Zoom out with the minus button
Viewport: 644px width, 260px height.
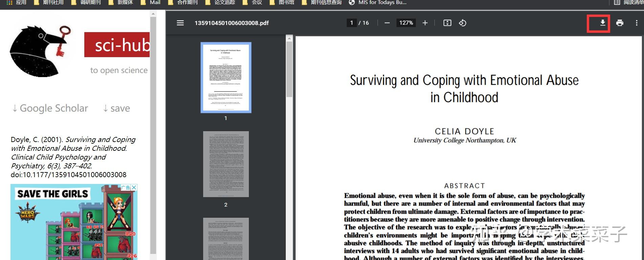(387, 23)
